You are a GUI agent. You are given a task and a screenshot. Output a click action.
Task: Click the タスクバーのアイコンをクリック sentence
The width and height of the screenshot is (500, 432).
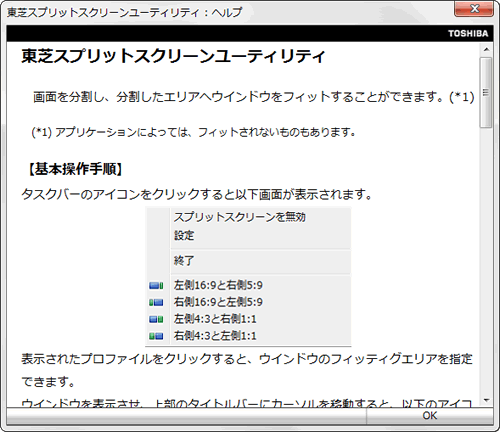[x=197, y=194]
